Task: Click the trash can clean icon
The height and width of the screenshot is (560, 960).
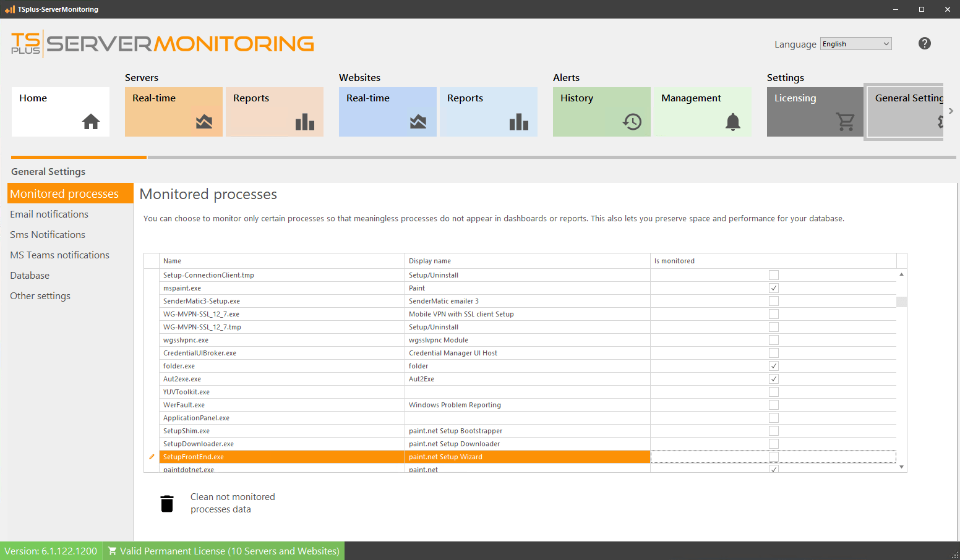Action: click(167, 504)
